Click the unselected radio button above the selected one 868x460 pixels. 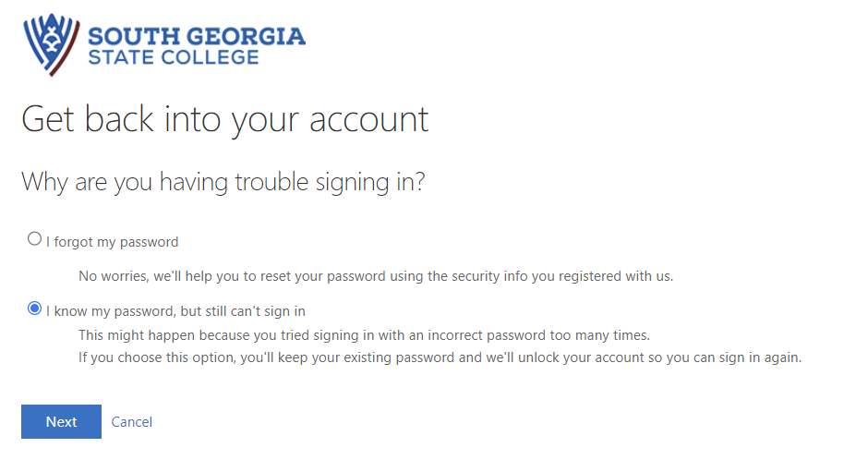(x=35, y=239)
